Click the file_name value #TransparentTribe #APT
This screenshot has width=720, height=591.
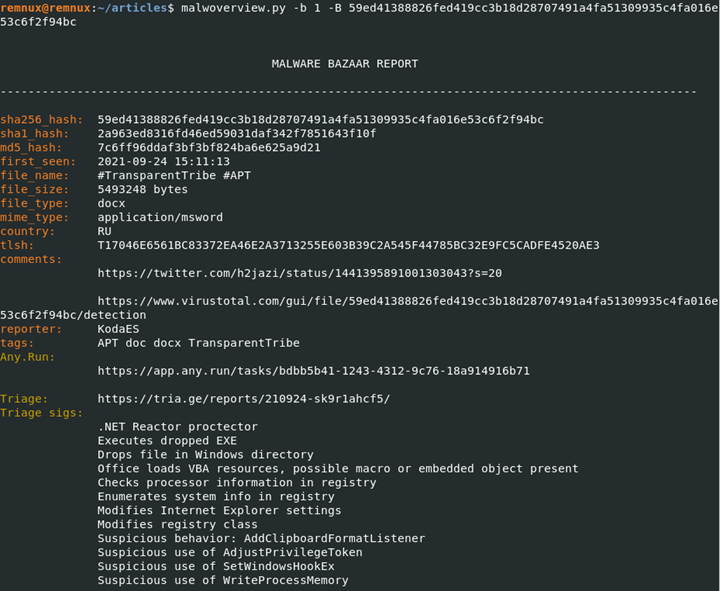pyautogui.click(x=174, y=176)
